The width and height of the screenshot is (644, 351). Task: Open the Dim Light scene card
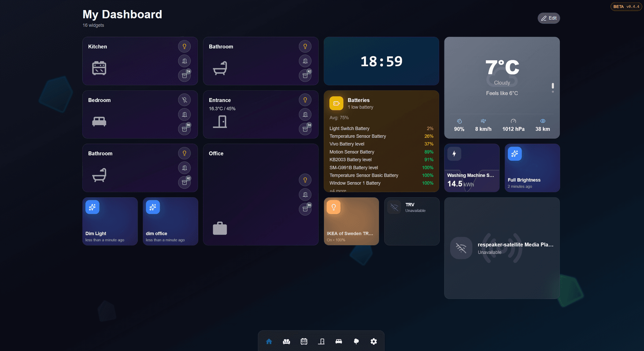pos(110,221)
